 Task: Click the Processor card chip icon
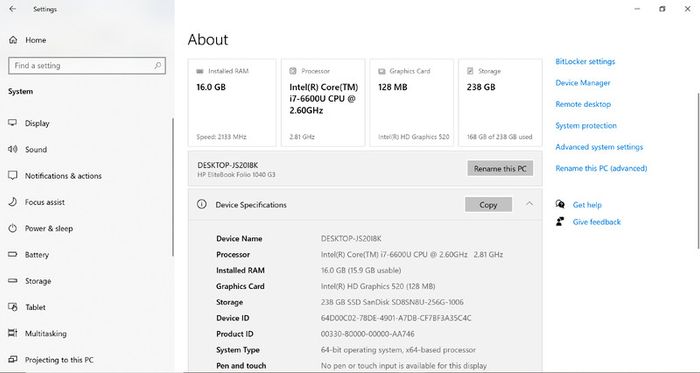coord(293,71)
